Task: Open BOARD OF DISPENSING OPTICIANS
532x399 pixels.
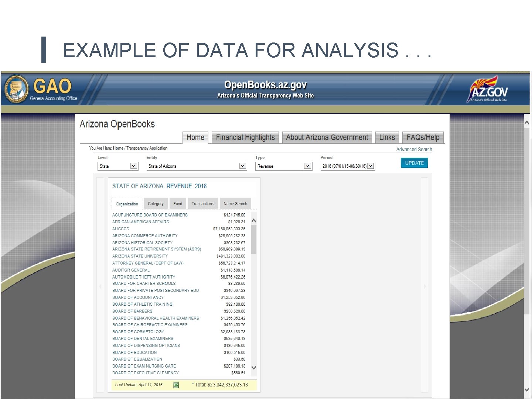Action: 146,346
